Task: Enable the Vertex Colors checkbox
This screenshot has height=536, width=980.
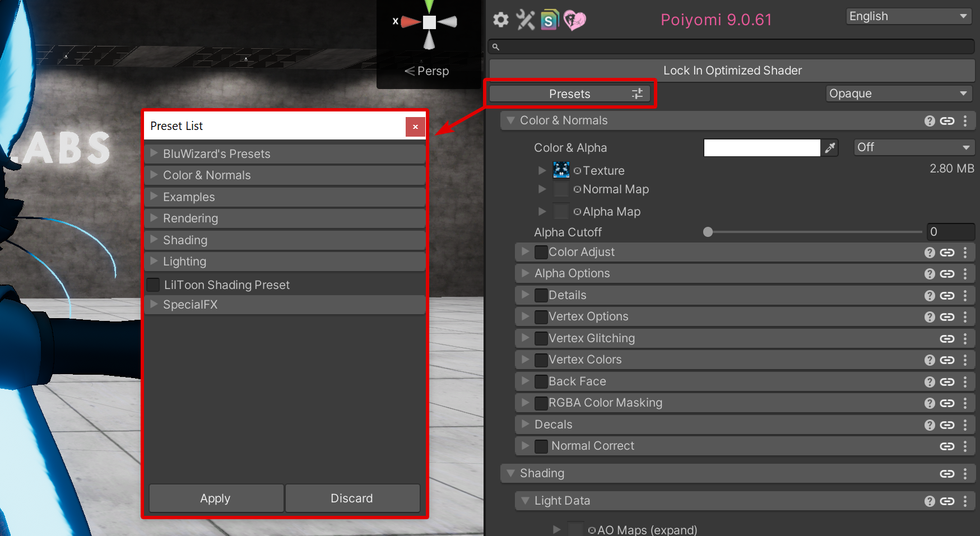Action: point(541,360)
